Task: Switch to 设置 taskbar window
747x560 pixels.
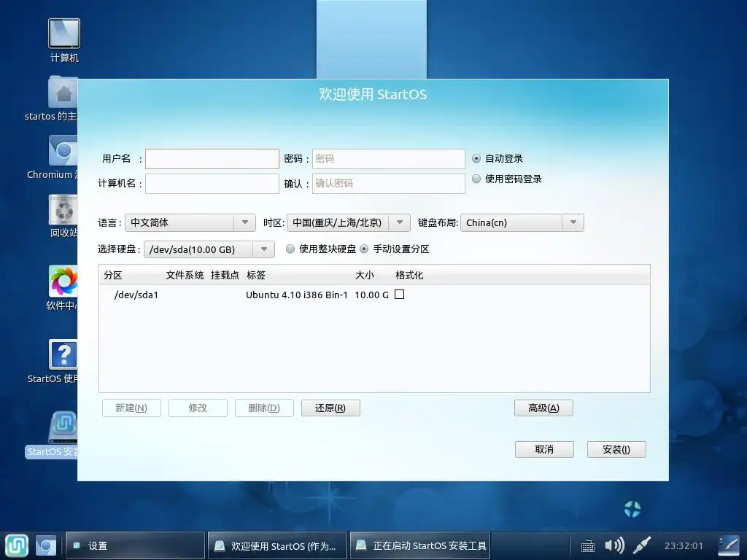Action: (135, 545)
